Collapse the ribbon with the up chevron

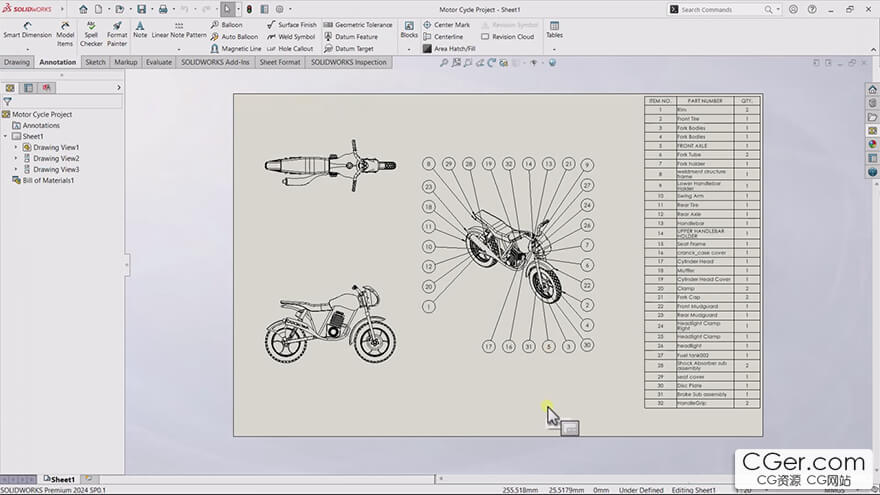point(873,49)
